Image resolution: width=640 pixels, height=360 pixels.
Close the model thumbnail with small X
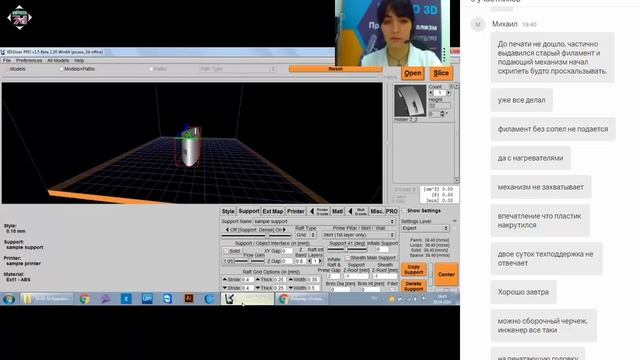click(x=451, y=86)
